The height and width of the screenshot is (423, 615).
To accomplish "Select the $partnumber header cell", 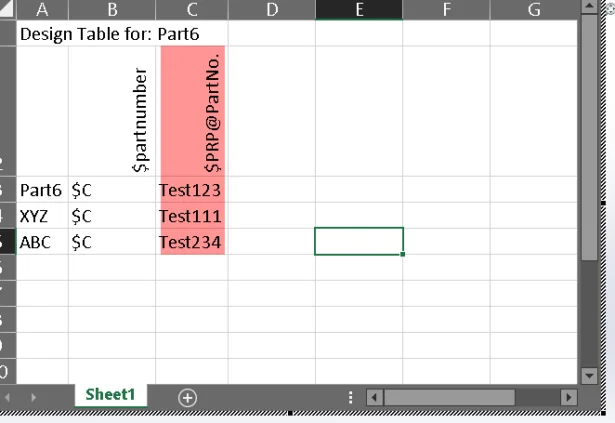I will coord(112,111).
